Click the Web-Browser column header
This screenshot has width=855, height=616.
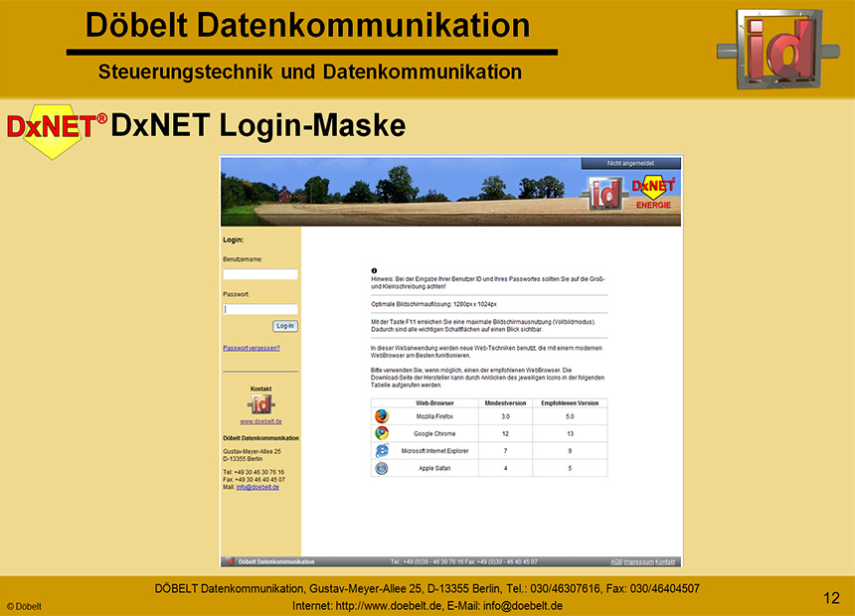434,403
